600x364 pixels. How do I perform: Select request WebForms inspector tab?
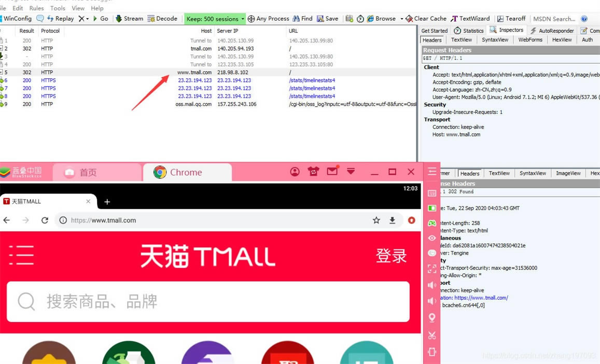point(530,40)
